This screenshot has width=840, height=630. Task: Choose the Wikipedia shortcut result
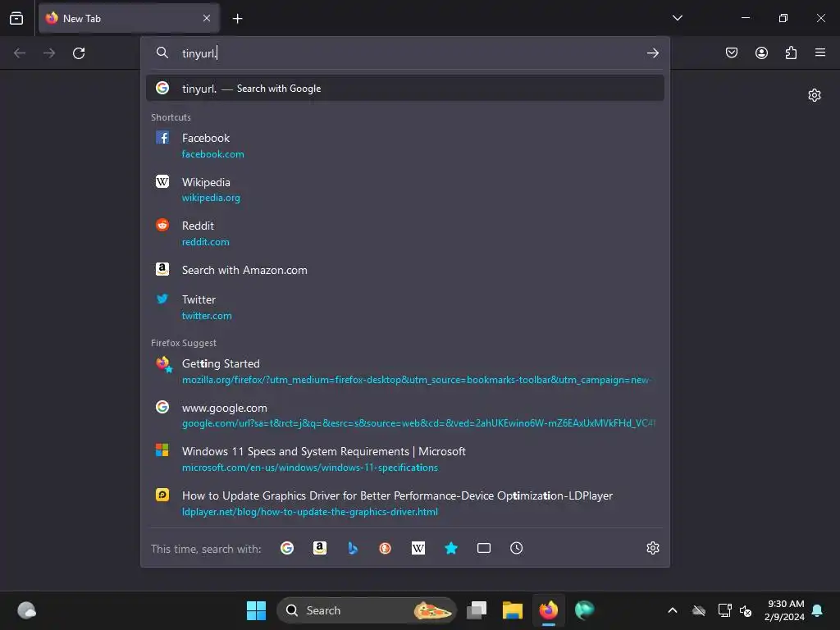(x=405, y=189)
